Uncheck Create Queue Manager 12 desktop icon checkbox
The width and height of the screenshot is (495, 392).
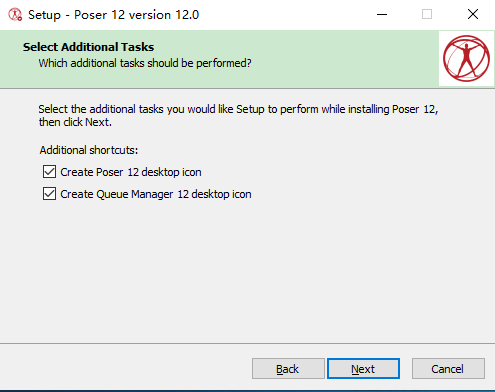coord(49,194)
